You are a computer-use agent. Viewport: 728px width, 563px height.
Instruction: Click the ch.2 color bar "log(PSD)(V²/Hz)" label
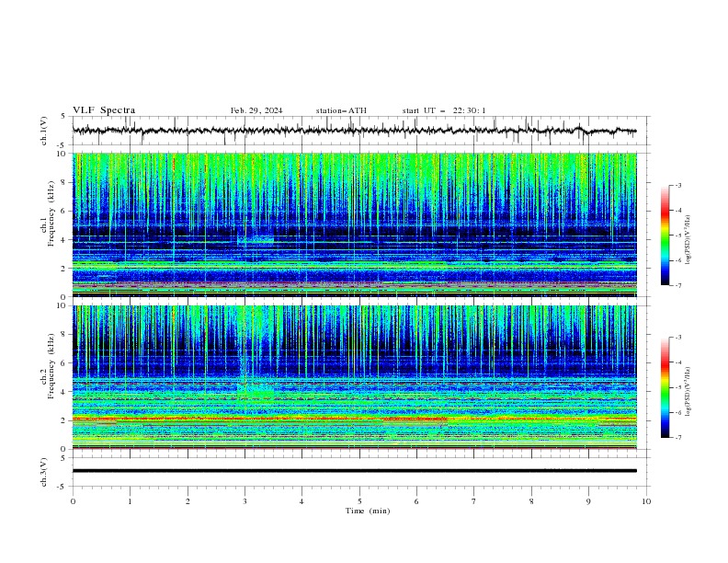[688, 392]
